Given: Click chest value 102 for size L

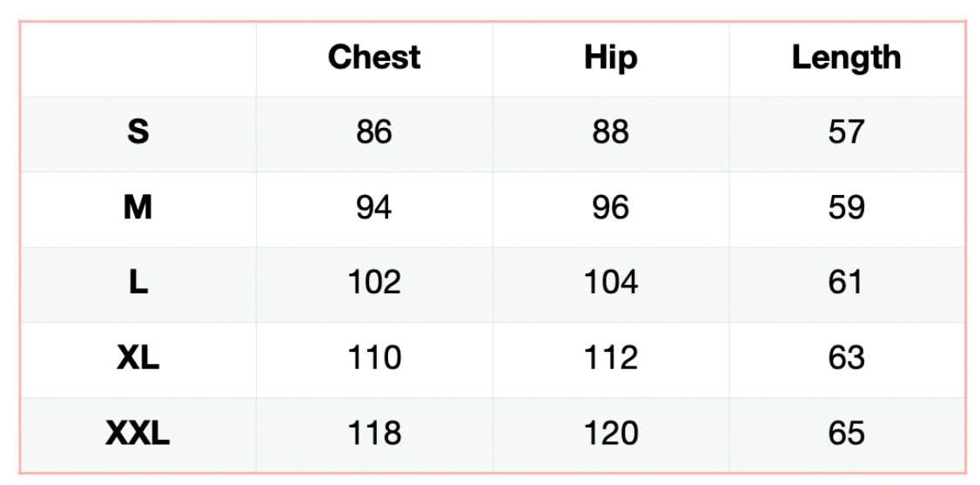Looking at the screenshot, I should 374,283.
